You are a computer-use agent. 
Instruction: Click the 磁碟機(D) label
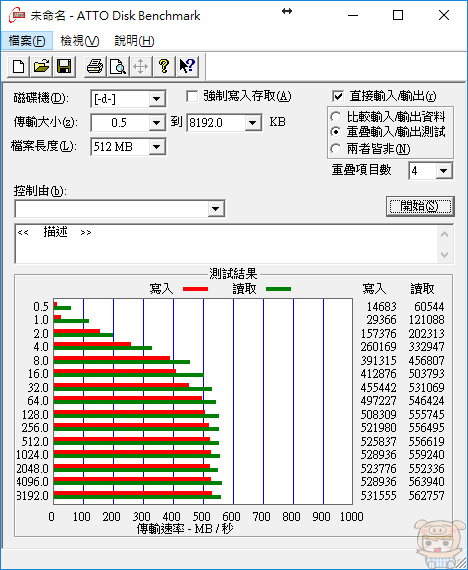pyautogui.click(x=41, y=98)
